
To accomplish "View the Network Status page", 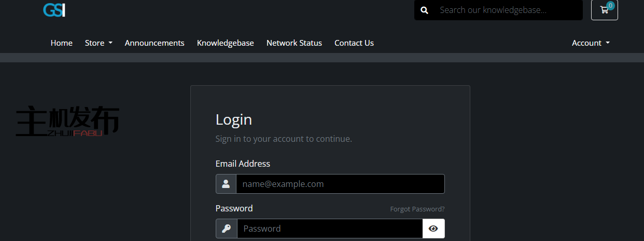I will [294, 43].
